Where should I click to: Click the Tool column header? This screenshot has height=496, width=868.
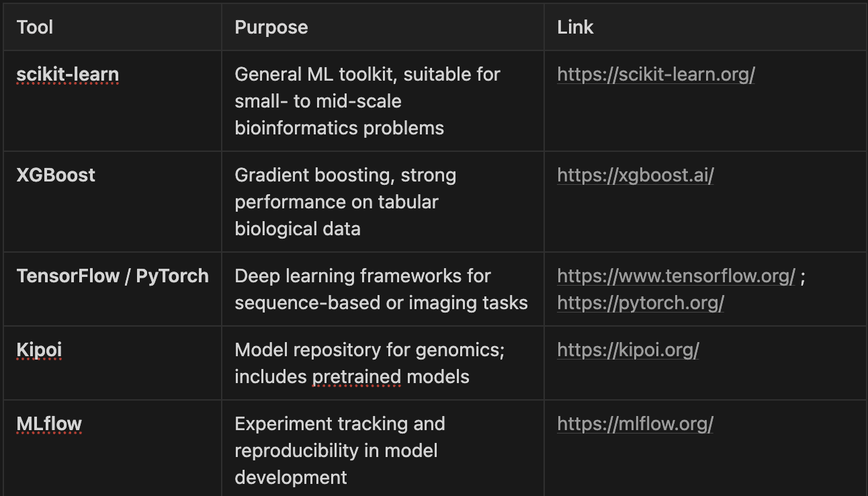point(35,27)
